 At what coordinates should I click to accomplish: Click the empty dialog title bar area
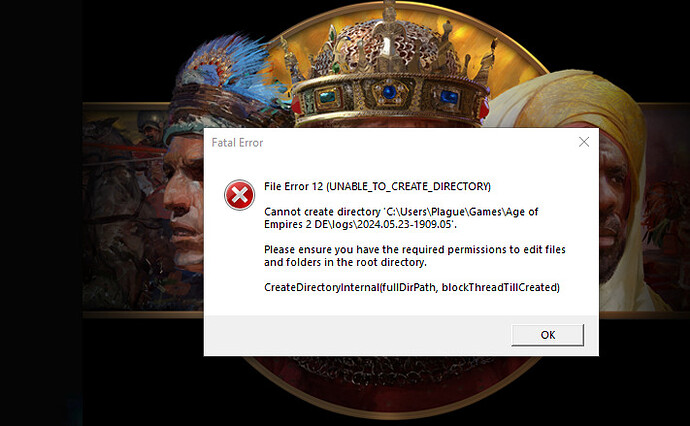(x=418, y=142)
